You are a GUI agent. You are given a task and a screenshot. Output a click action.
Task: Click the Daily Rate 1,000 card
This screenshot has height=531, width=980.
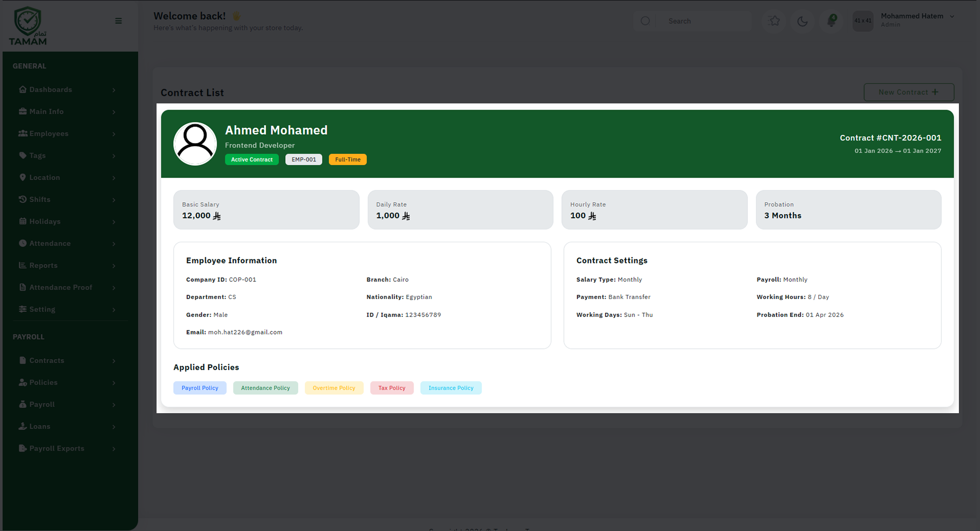coord(460,210)
